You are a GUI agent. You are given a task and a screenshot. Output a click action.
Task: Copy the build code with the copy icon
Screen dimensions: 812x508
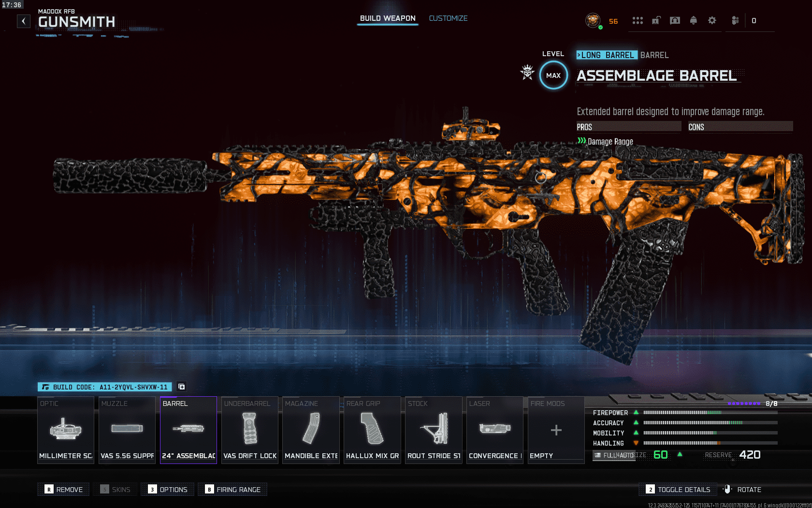pos(182,387)
